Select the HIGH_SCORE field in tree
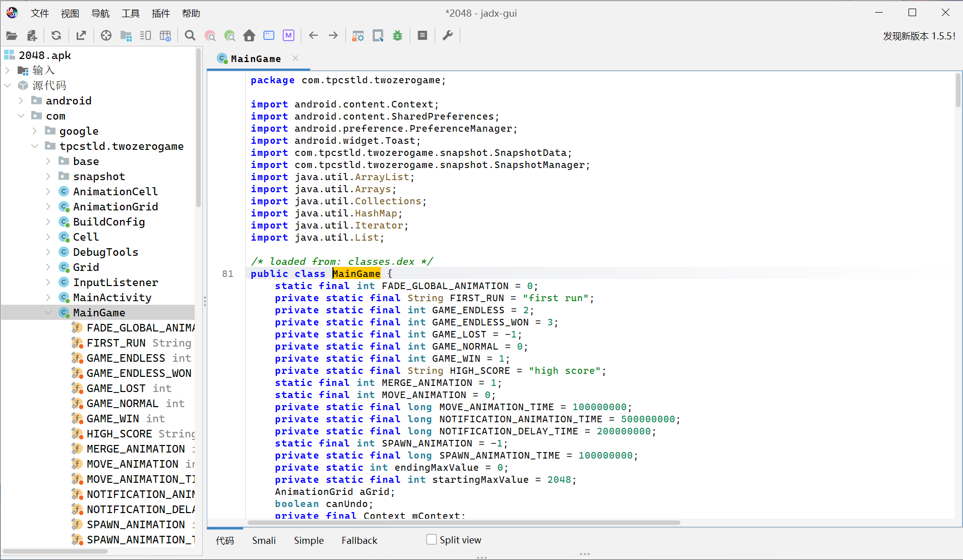Viewport: 963px width, 560px height. 119,434
